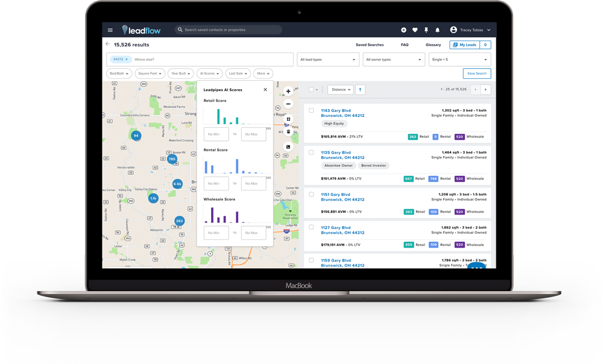Open favorites heart icon
The width and height of the screenshot is (603, 364).
pos(415,30)
